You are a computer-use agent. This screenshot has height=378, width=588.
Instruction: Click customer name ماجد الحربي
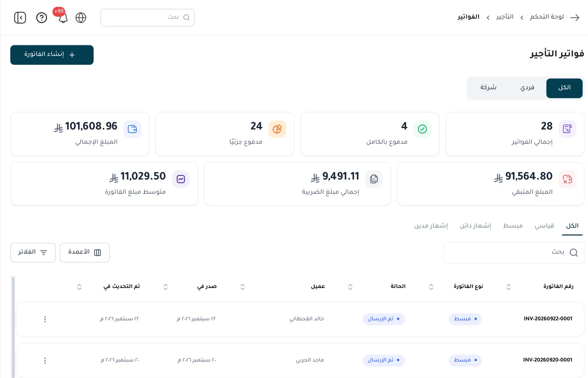click(310, 360)
